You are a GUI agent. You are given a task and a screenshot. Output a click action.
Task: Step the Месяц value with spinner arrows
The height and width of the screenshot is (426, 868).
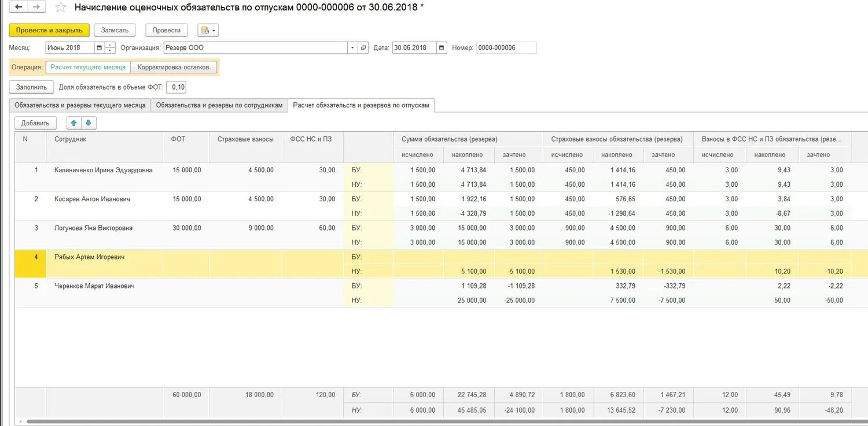[110, 48]
